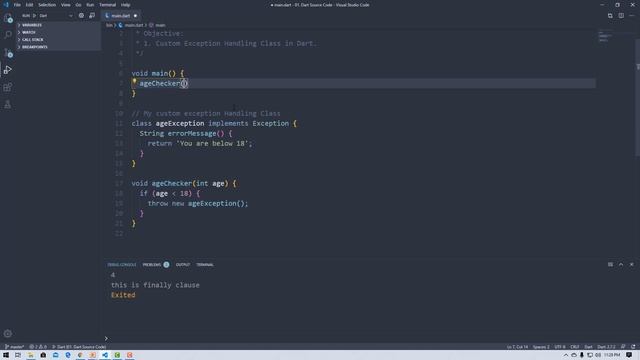This screenshot has width=640, height=360.
Task: Open the feedback icon in status bar
Action: 623,347
